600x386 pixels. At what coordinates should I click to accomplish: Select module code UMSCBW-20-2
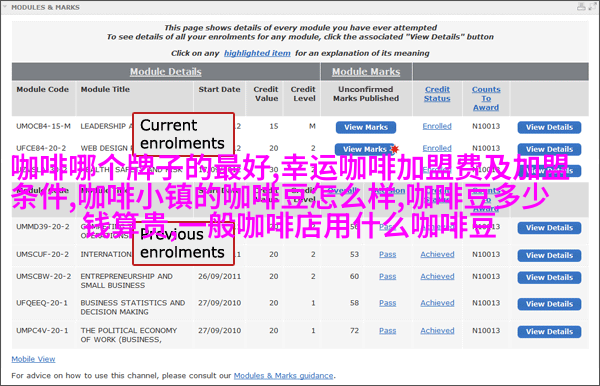click(44, 276)
